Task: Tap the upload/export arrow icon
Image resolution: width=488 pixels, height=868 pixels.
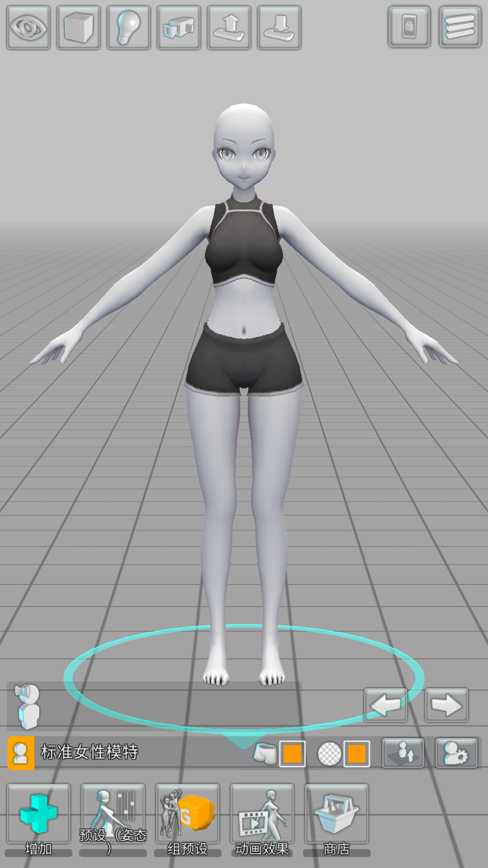Action: pos(229,28)
